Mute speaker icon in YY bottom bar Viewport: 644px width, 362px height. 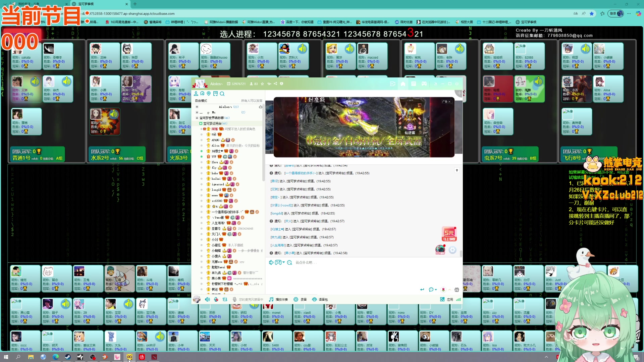(207, 299)
